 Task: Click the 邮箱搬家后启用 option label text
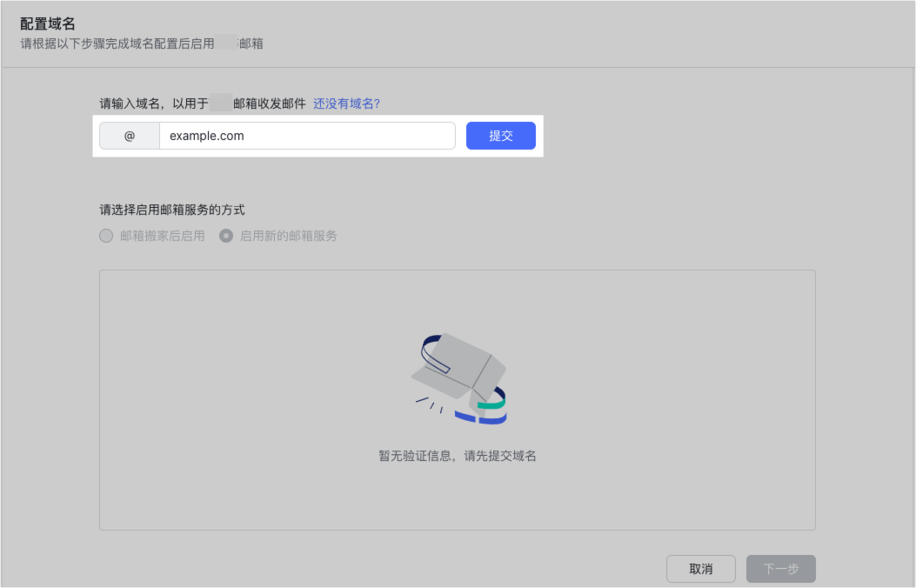162,236
